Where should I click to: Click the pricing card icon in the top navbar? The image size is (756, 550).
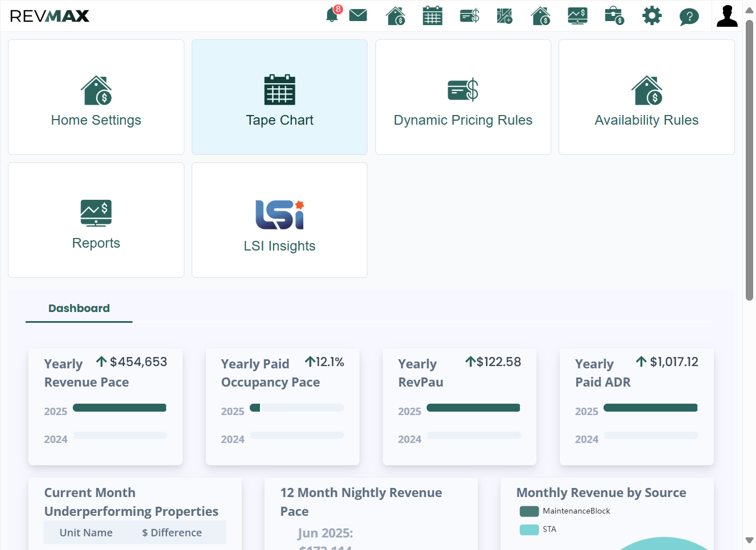[x=469, y=15]
